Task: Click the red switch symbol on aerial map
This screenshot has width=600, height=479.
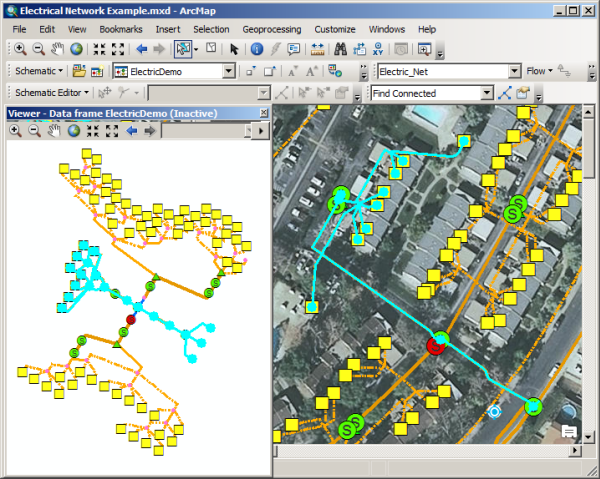Action: 435,346
